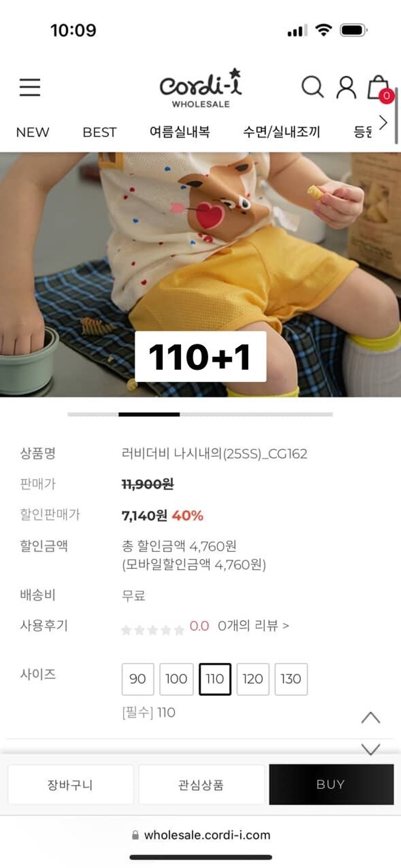This screenshot has width=401, height=868.
Task: Open the 0개의 리뷰 reviews link
Action: click(x=253, y=625)
